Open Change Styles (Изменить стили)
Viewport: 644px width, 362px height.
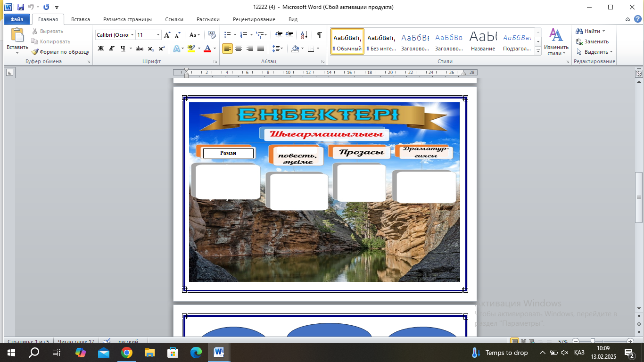click(556, 41)
